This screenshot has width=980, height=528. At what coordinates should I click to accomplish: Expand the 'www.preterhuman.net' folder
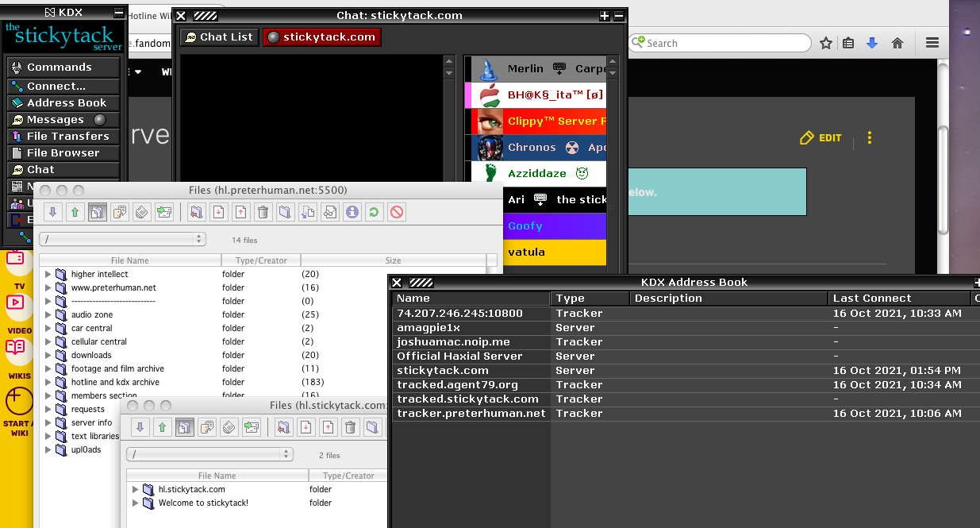pos(48,287)
